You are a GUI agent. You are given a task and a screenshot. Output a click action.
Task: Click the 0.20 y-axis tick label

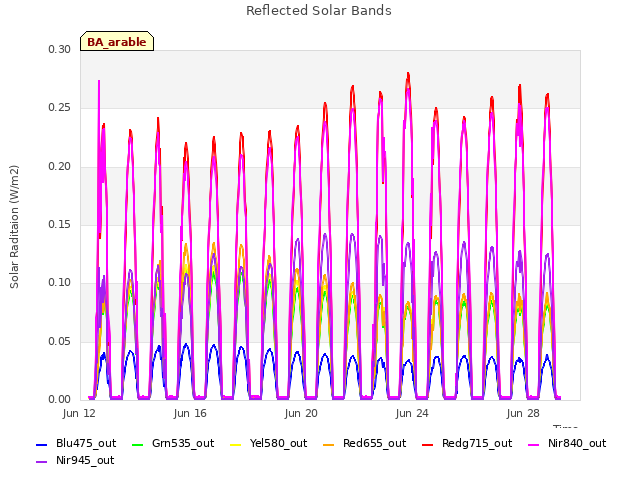(x=60, y=167)
